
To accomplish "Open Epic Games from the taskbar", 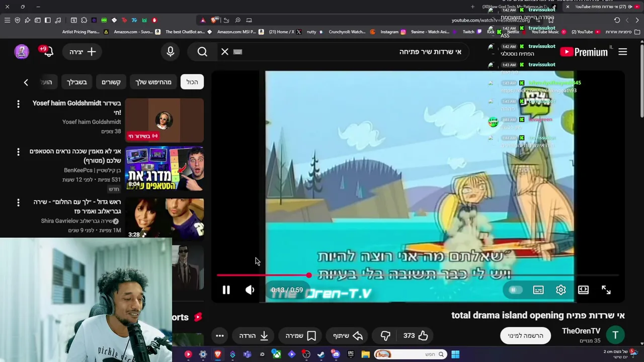I will coord(351,354).
